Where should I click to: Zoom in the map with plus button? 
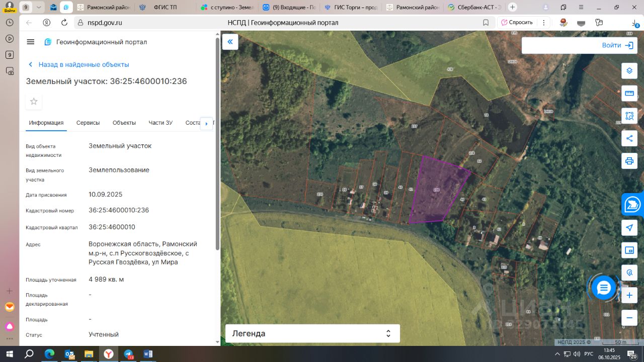(x=629, y=295)
